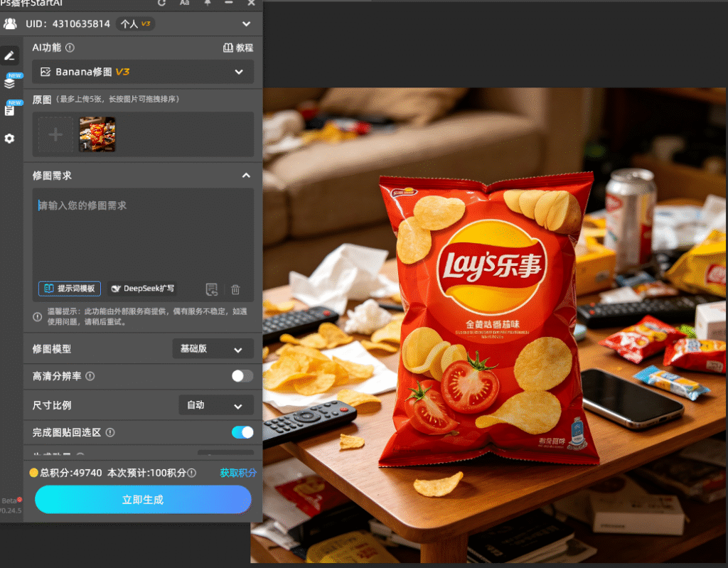Open the 教程 tutorial link
This screenshot has width=728, height=568.
coord(238,48)
